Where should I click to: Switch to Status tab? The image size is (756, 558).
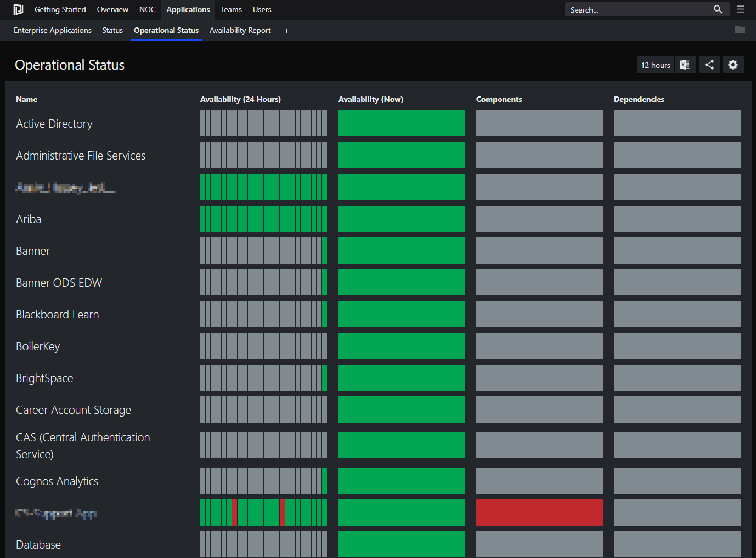tap(112, 30)
